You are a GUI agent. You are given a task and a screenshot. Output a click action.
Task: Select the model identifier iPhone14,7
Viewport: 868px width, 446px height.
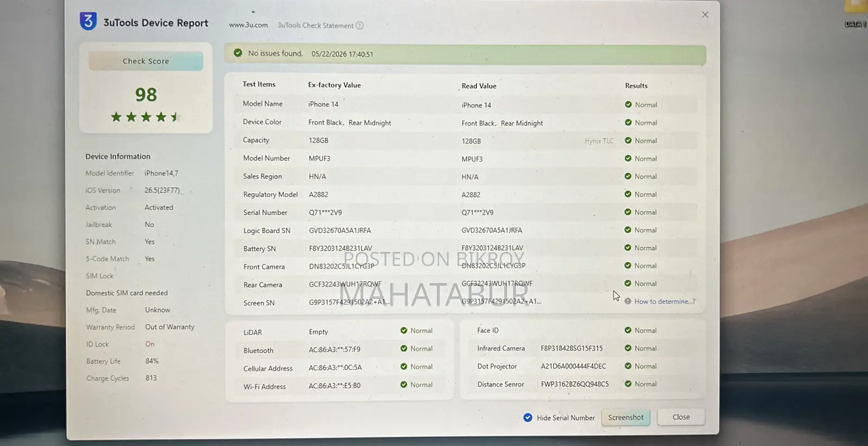click(x=161, y=174)
